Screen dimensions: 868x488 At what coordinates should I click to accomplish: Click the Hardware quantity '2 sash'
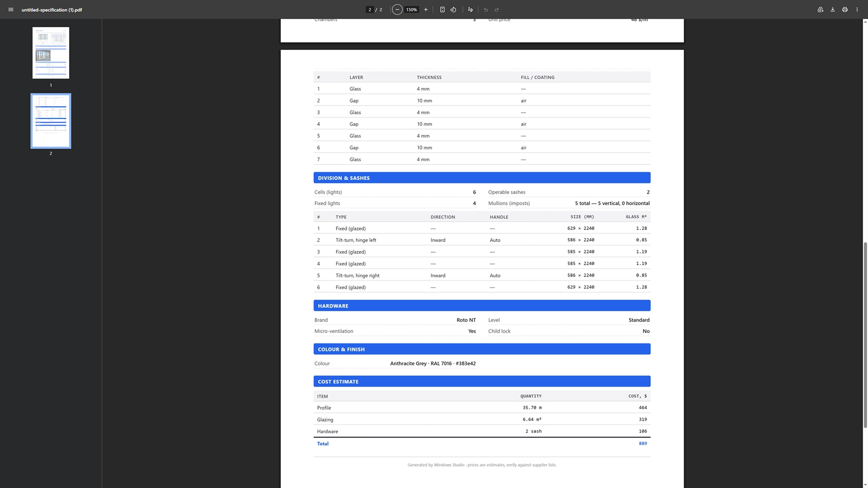click(x=533, y=431)
